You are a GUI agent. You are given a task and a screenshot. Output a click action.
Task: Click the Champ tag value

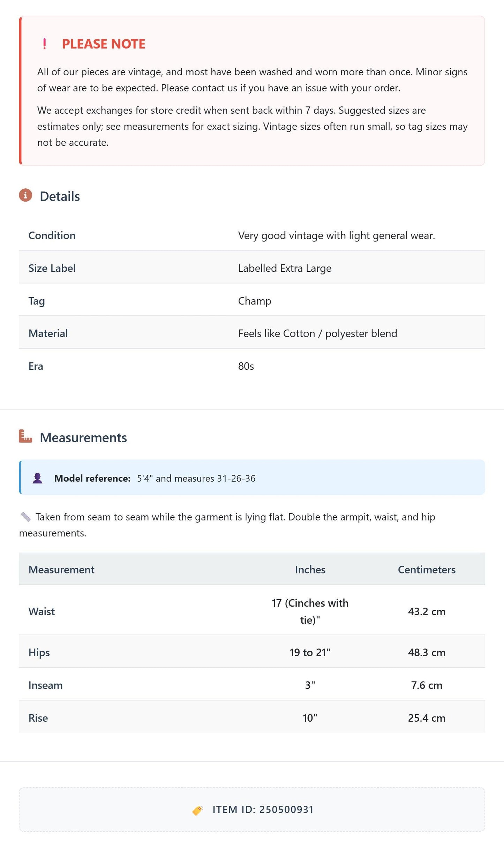[255, 301]
